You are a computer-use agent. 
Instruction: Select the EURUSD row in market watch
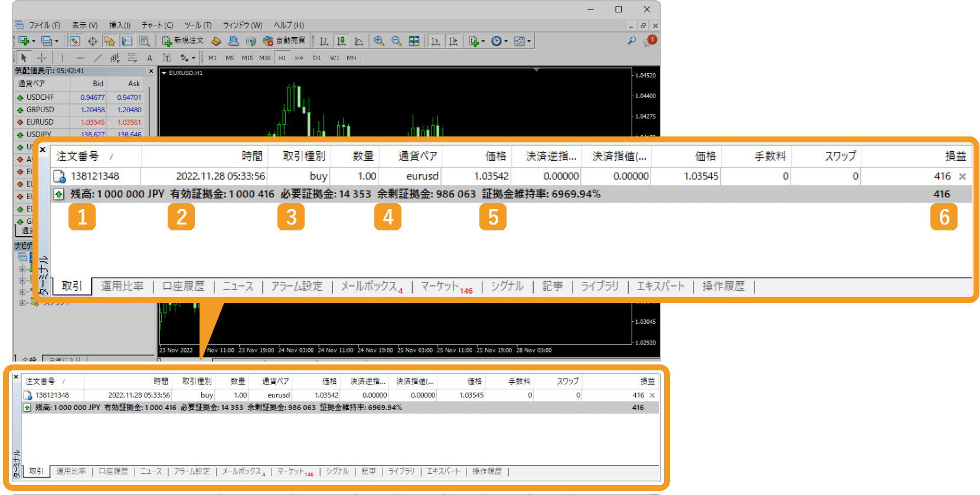click(40, 122)
